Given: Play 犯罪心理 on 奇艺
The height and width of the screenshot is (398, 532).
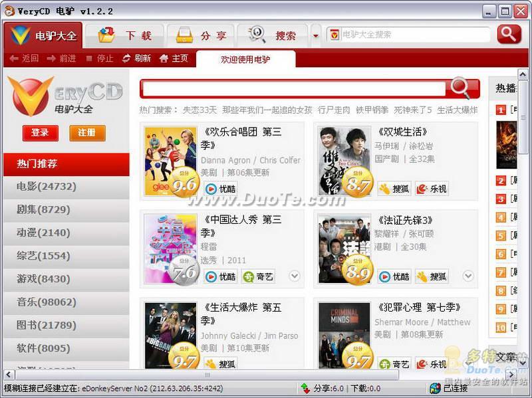Looking at the screenshot, I should point(394,364).
